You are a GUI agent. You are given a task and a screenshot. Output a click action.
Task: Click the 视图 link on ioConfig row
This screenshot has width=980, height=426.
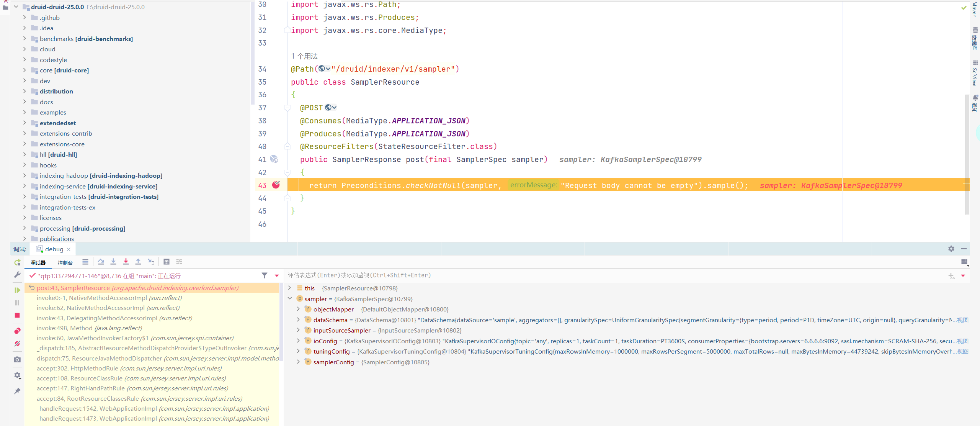pos(963,341)
